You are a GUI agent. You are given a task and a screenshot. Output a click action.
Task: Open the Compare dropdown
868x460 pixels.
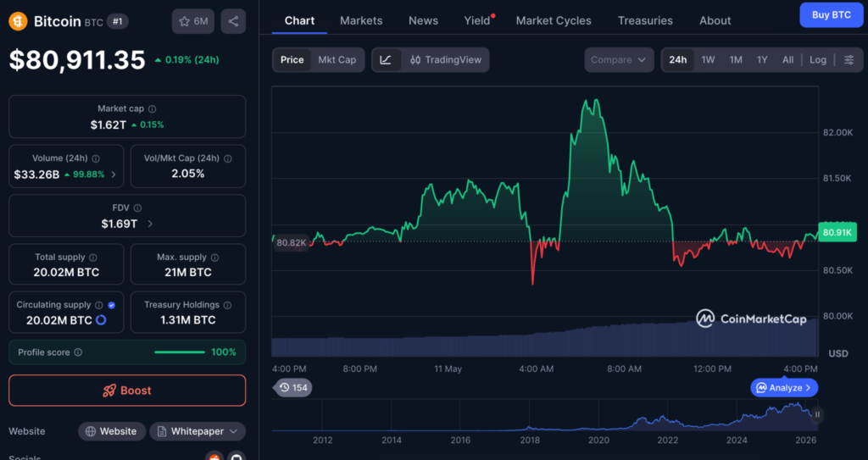(619, 60)
